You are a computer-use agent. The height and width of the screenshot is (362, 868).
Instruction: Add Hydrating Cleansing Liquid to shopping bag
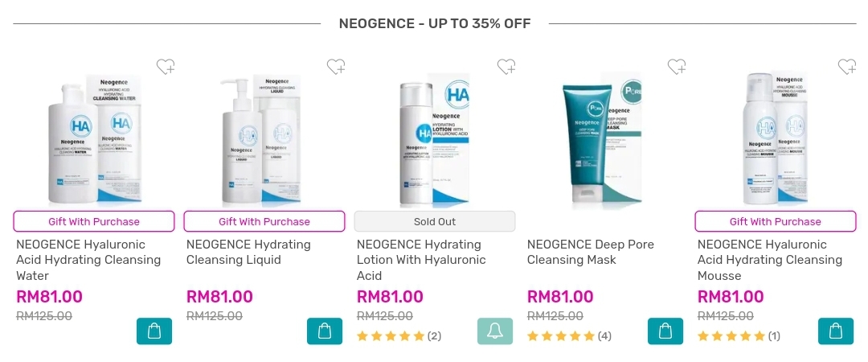325,331
